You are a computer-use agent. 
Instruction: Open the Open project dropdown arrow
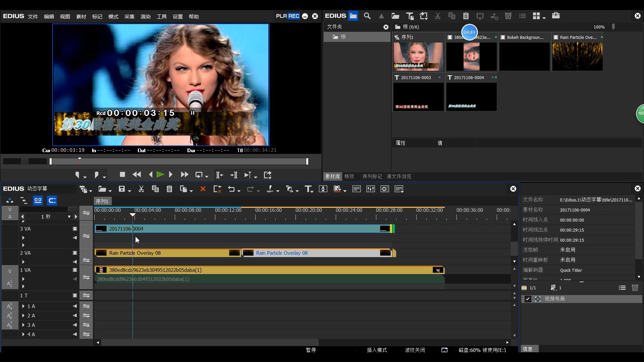tap(110, 191)
